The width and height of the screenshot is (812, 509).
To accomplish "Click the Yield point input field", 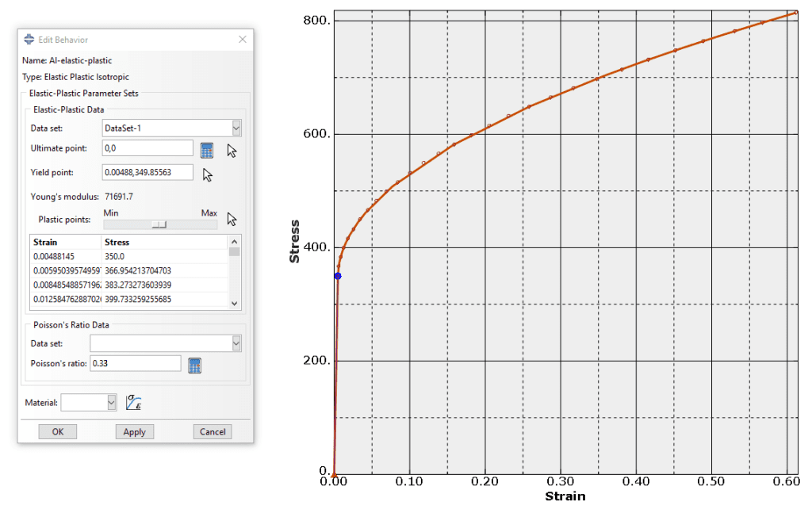I will point(147,172).
